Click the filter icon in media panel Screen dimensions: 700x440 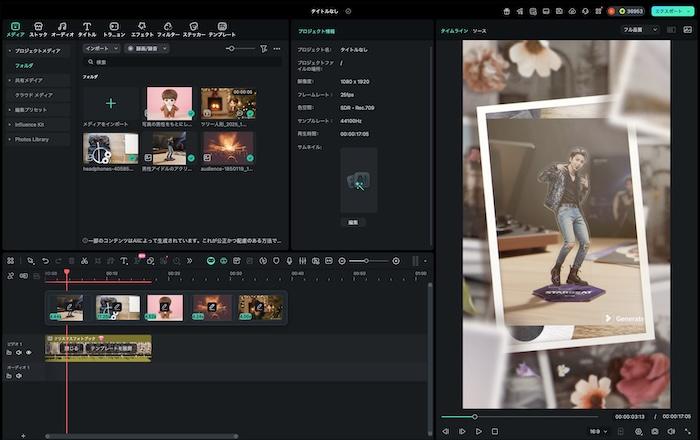click(x=263, y=48)
